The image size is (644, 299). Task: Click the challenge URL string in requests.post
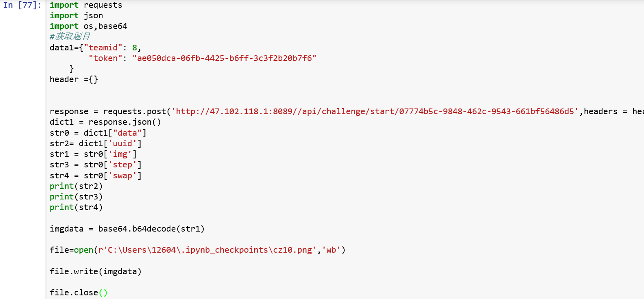click(374, 112)
